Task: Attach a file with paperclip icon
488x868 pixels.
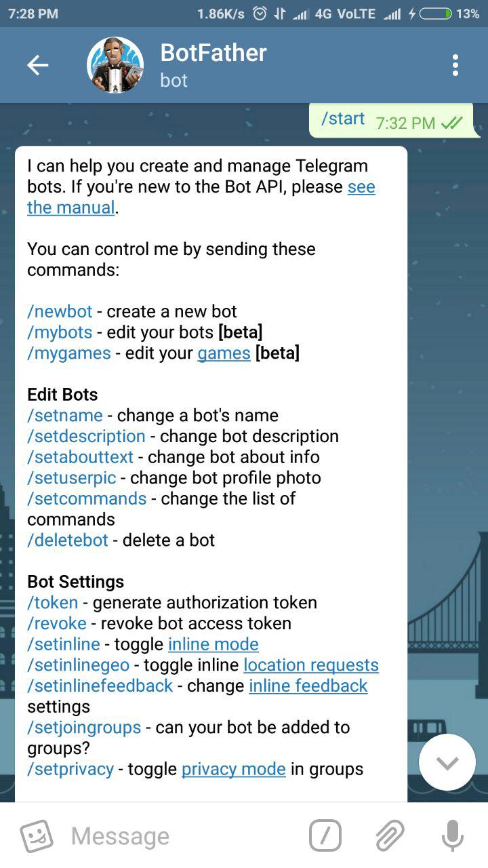Action: [x=390, y=835]
